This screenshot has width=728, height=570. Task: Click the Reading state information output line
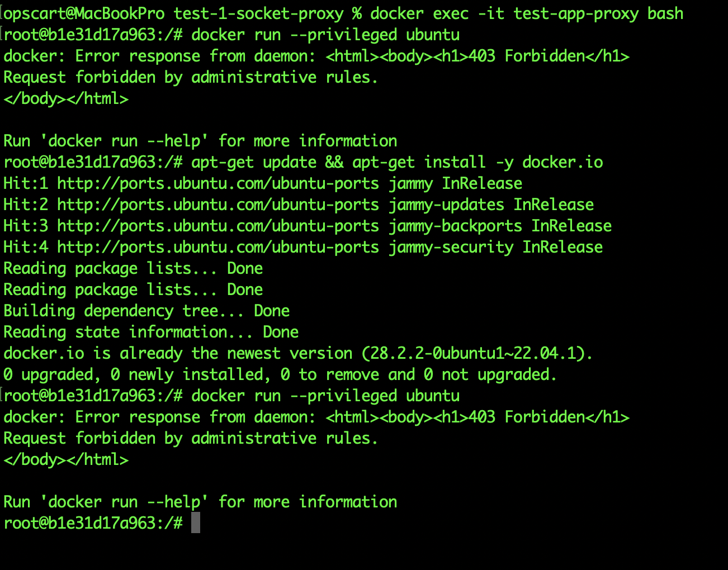151,332
